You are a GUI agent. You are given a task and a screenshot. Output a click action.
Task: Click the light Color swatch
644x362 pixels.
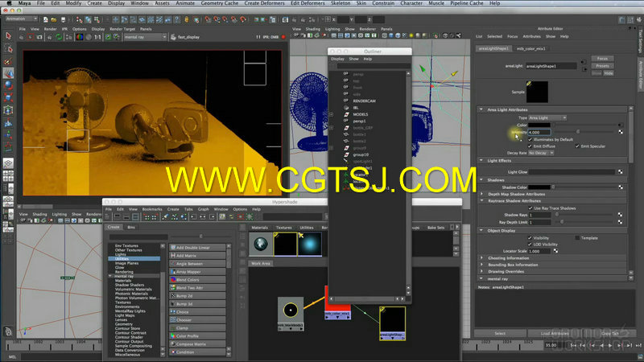pyautogui.click(x=539, y=125)
